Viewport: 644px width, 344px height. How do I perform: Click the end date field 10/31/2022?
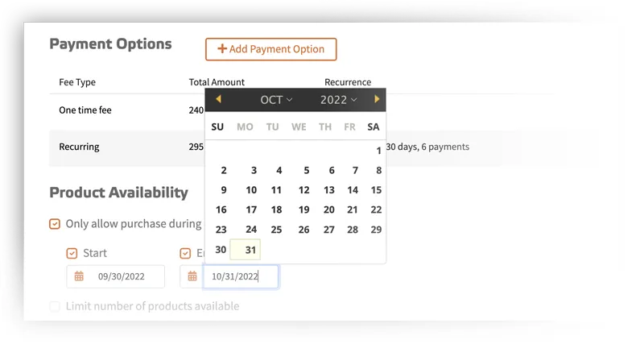[241, 276]
